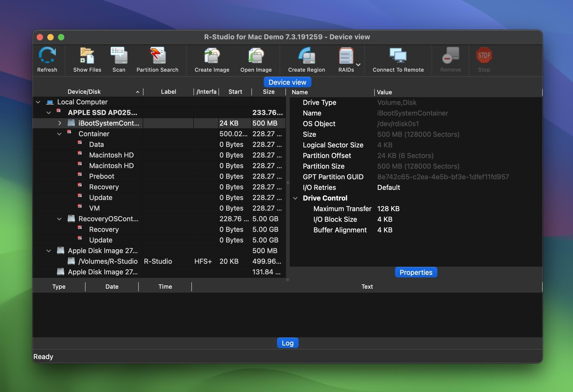Select the Update volume under Container
Viewport: 573px width, 392px height.
[159, 198]
